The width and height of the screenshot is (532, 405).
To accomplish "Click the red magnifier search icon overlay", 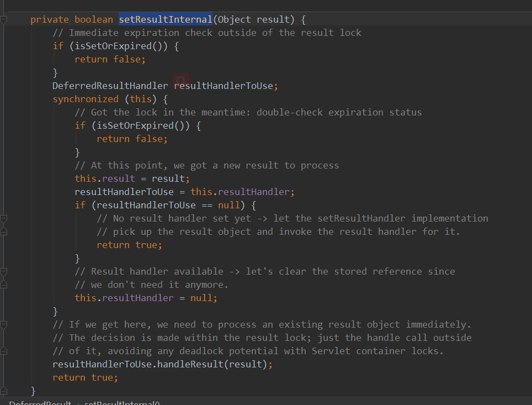I will click(180, 81).
